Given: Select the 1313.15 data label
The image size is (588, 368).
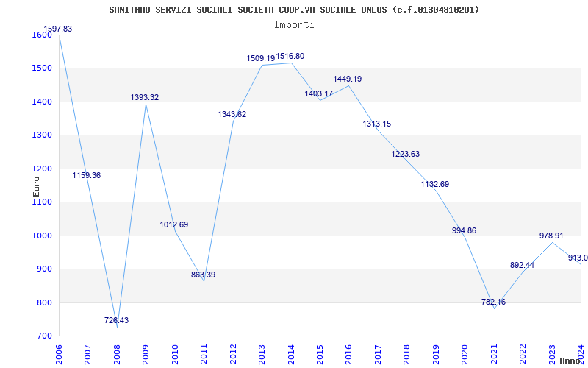Looking at the screenshot, I should click(x=377, y=124).
